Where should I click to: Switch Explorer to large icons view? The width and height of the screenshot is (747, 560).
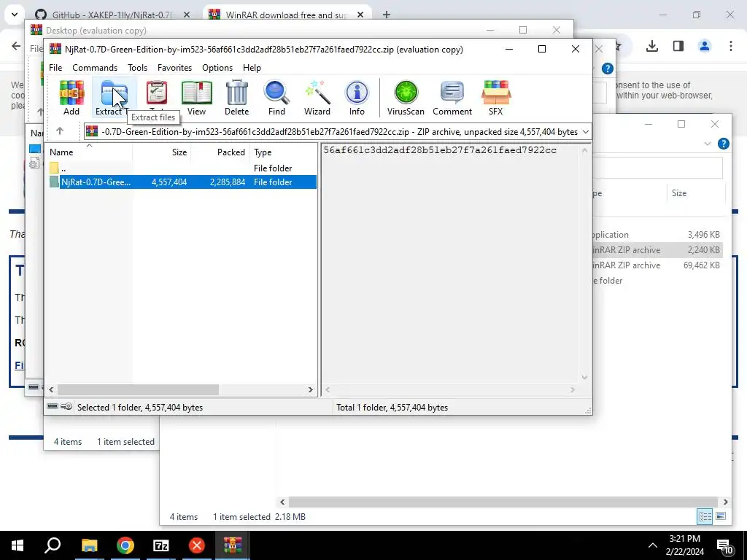721,516
